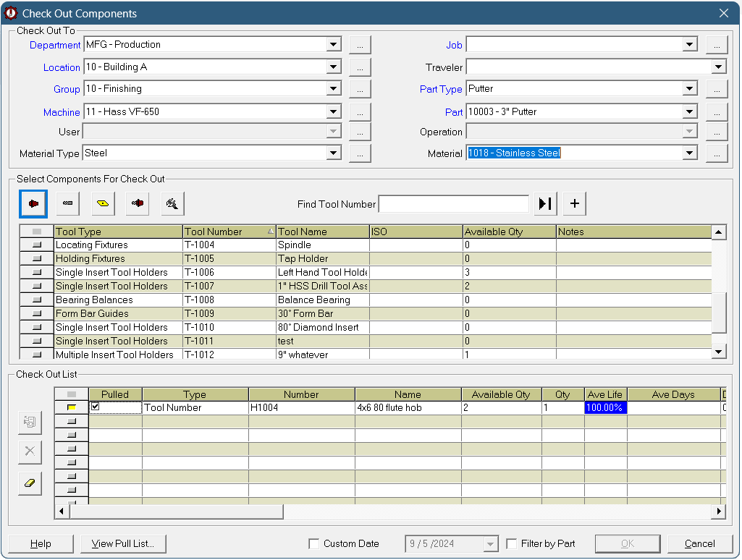Expand the Part Type dropdown
Image resolution: width=742 pixels, height=560 pixels.
click(x=690, y=89)
